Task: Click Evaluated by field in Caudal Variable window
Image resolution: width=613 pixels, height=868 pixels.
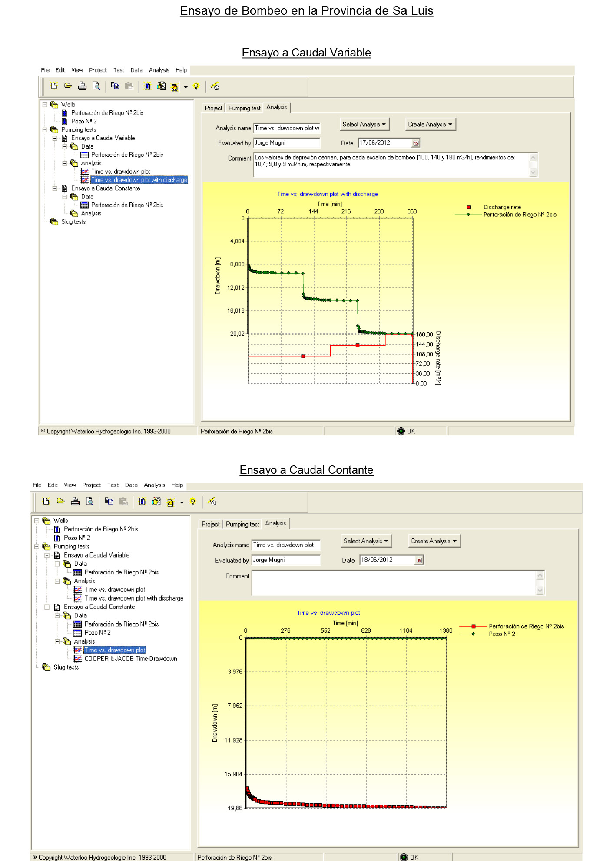Action: coord(287,143)
